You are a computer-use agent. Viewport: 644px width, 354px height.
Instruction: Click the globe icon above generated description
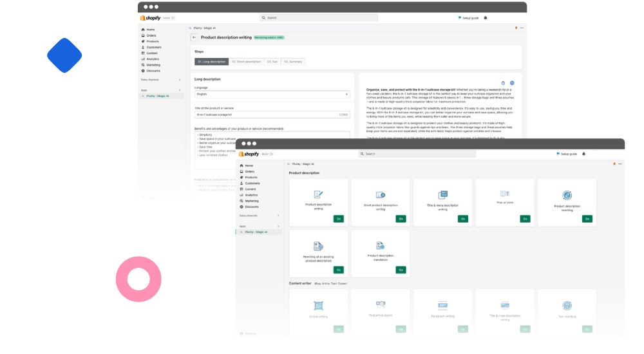512,83
